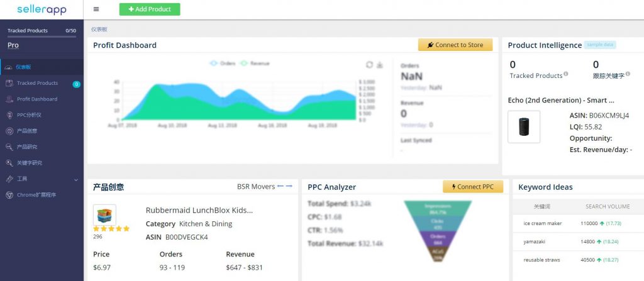Open Profit Dashboard in sidebar
Image resolution: width=644 pixels, height=281 pixels.
36,99
